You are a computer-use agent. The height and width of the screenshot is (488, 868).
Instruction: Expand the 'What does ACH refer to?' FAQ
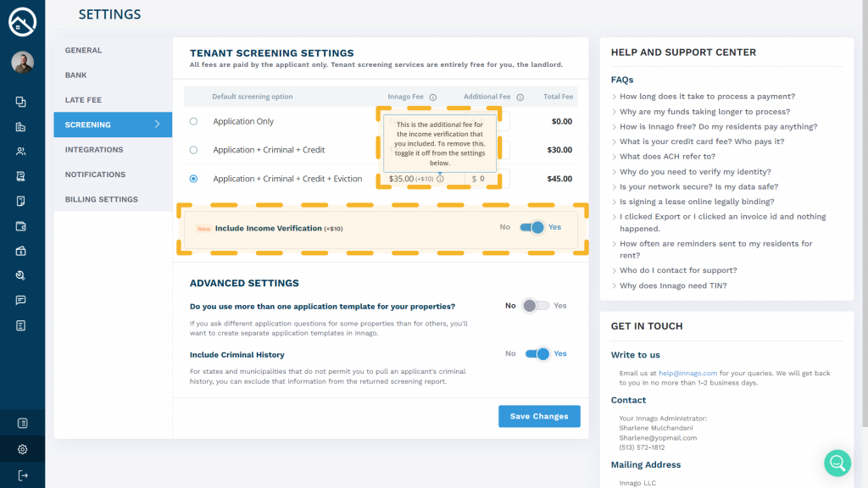(667, 157)
